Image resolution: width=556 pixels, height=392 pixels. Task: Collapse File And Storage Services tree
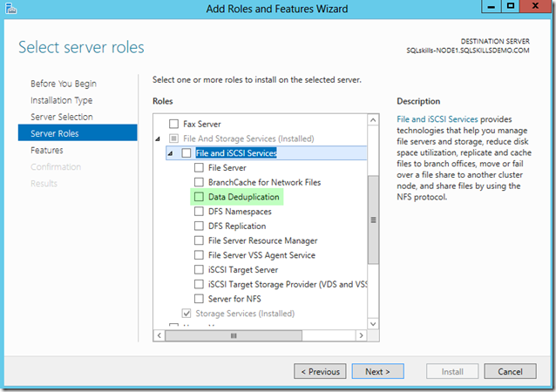pyautogui.click(x=159, y=139)
